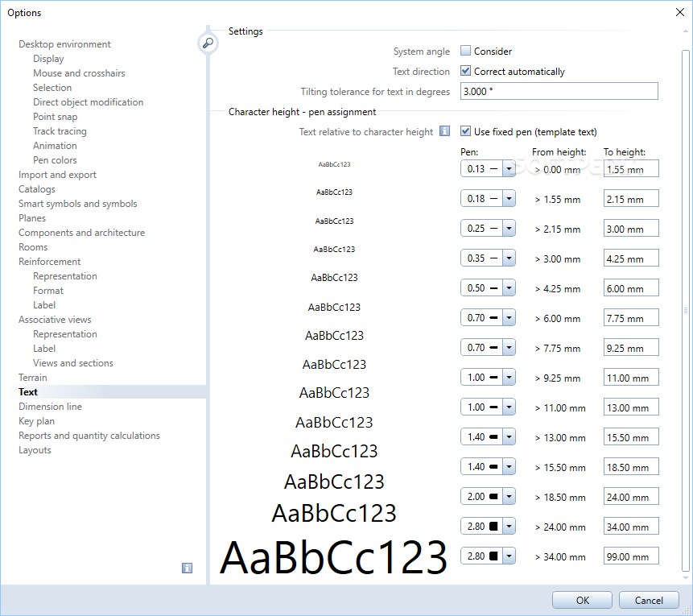Select Planes options page
The width and height of the screenshot is (693, 616).
tap(32, 217)
